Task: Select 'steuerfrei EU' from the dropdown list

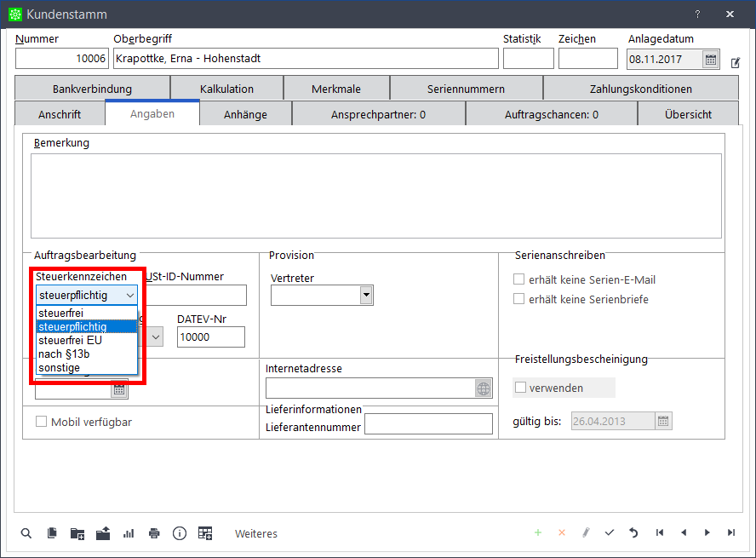Action: point(70,340)
